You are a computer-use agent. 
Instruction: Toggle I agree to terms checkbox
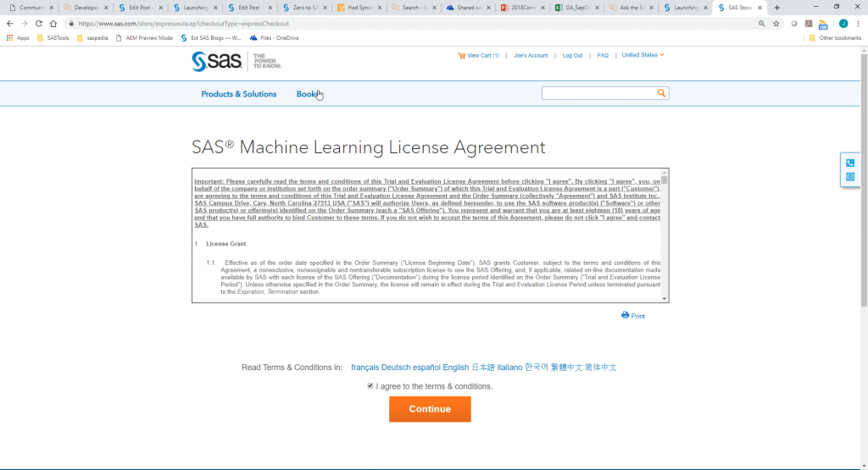click(370, 386)
